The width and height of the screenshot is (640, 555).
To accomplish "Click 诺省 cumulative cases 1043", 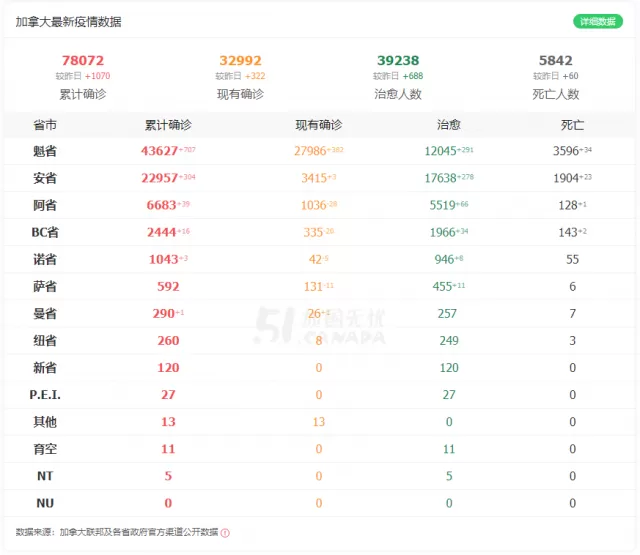I will (x=163, y=259).
